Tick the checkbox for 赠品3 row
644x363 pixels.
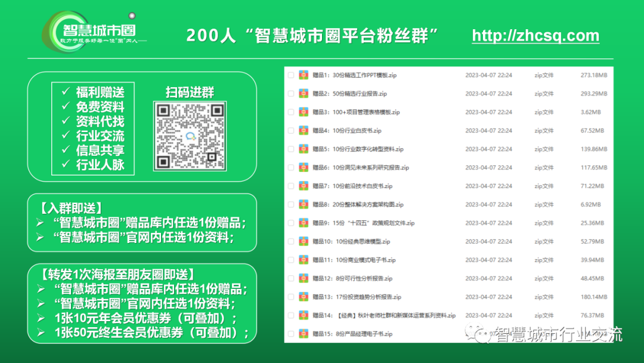point(291,112)
